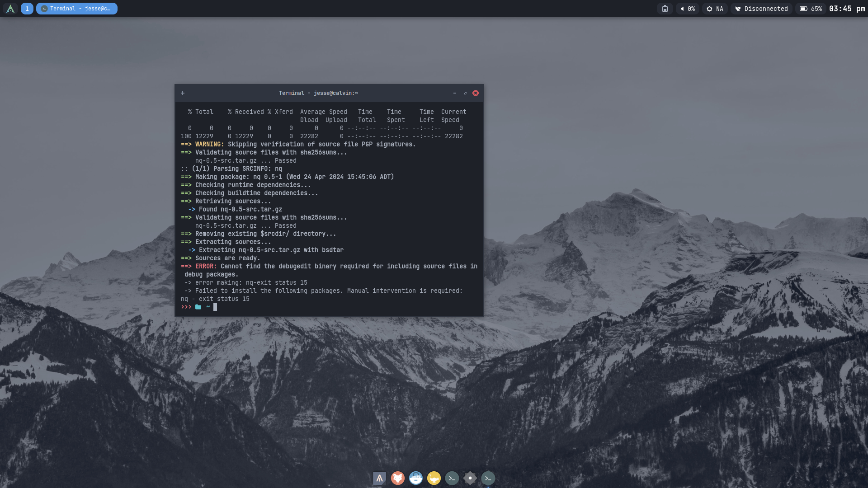Image resolution: width=868 pixels, height=488 pixels.
Task: Click "Checking buildtime dependencies..." line
Action: [x=257, y=193]
